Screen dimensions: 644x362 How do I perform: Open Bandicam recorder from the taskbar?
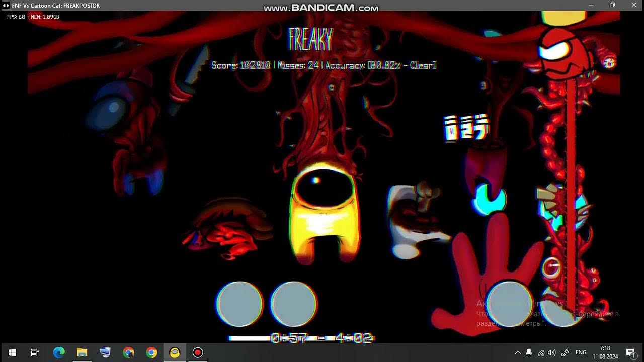(198, 352)
